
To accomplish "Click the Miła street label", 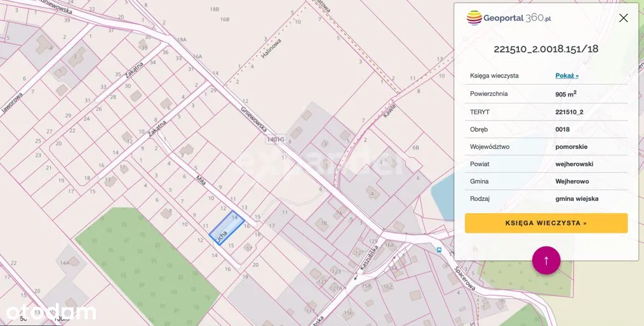I will 201,180.
